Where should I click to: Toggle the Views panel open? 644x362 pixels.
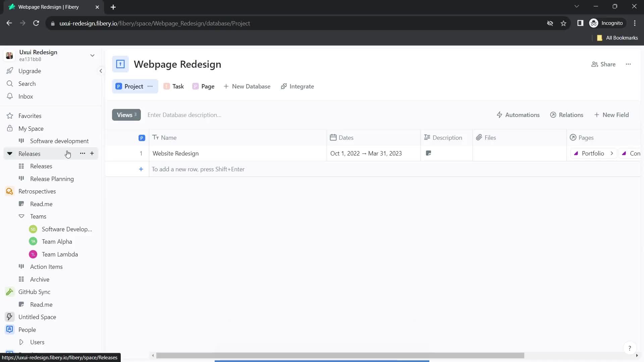tap(126, 115)
